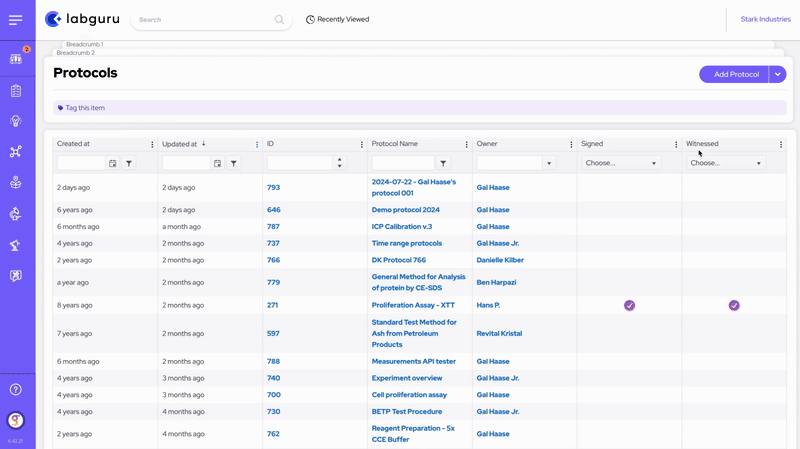Image resolution: width=800 pixels, height=449 pixels.
Task: Open Protocol Name column options menu
Action: (x=466, y=144)
